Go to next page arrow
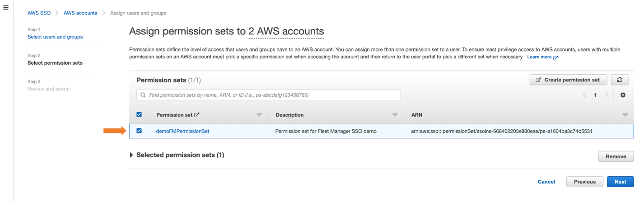The image size is (644, 203). click(x=606, y=95)
